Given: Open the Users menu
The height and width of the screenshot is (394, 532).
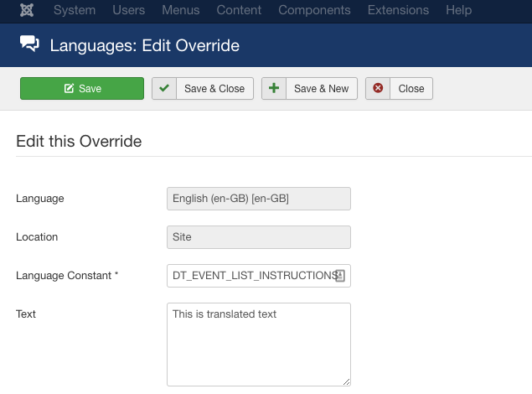Looking at the screenshot, I should [127, 11].
